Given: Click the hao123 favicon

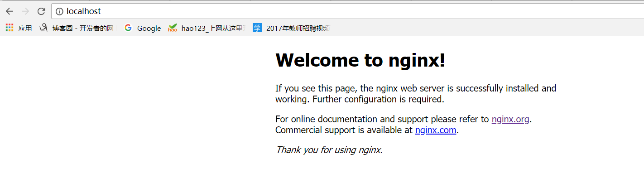Looking at the screenshot, I should [x=172, y=28].
